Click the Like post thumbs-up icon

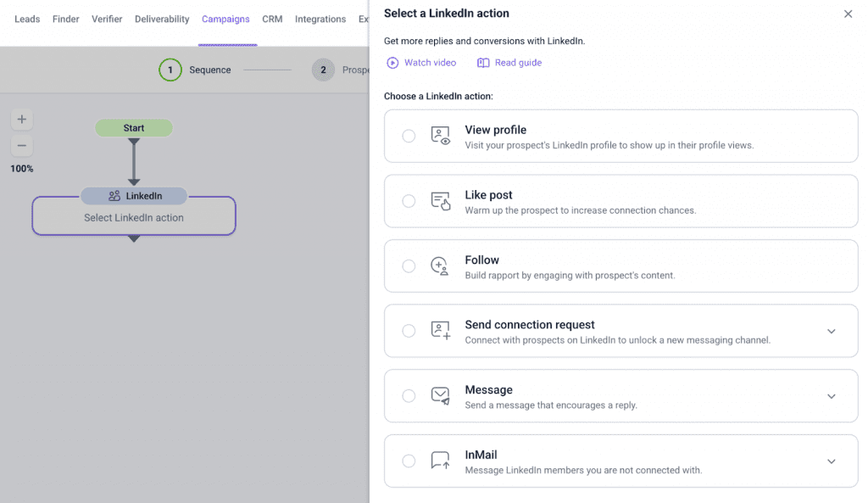point(440,201)
